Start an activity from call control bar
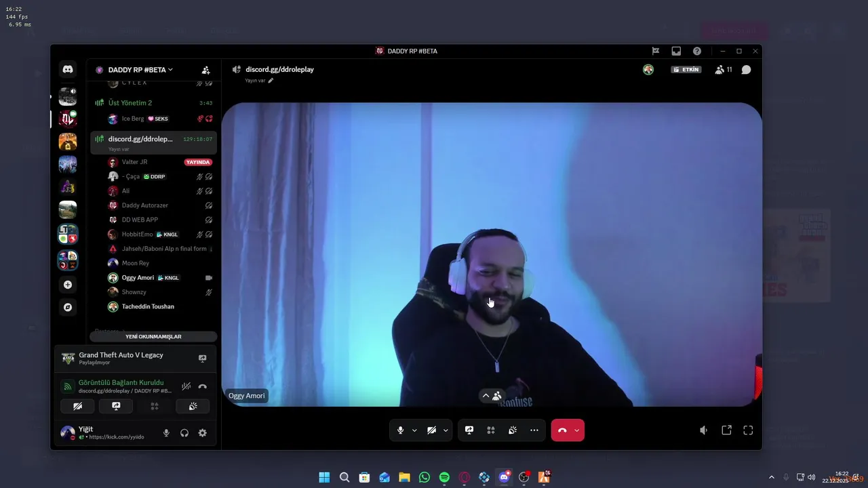The height and width of the screenshot is (488, 868). pyautogui.click(x=491, y=430)
